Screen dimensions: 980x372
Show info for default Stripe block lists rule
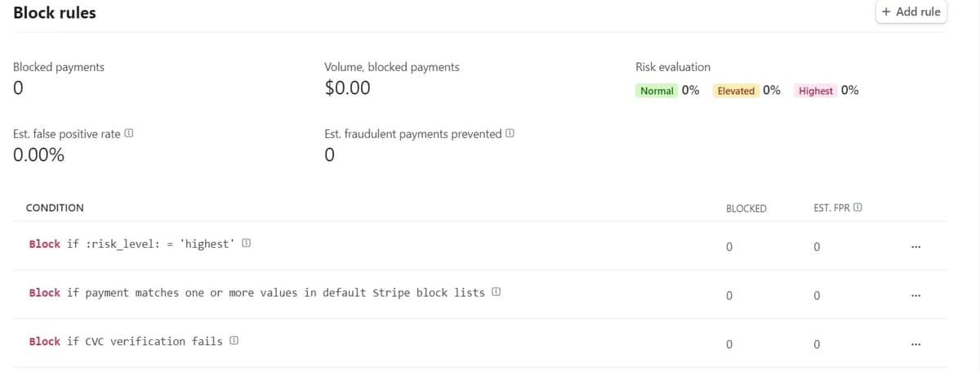coord(496,293)
